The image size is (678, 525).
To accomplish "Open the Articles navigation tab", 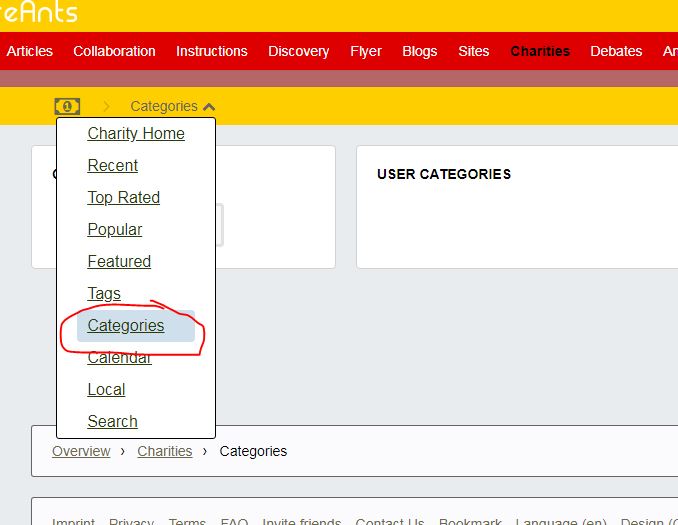I will [30, 51].
